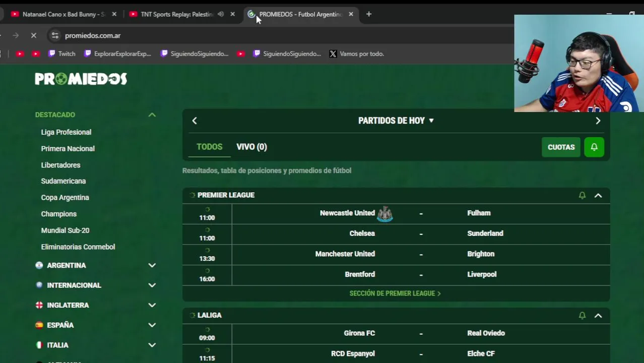The width and height of the screenshot is (644, 363).
Task: Select the Todos tab
Action: tap(209, 147)
